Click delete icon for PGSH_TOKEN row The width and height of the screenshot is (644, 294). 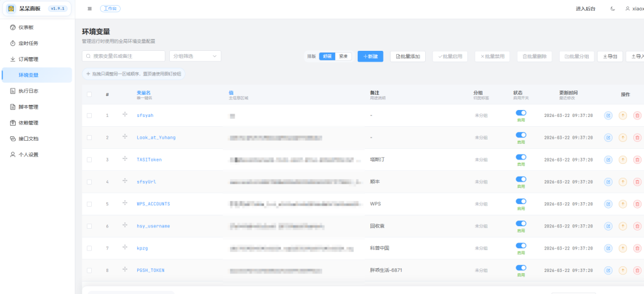(637, 270)
